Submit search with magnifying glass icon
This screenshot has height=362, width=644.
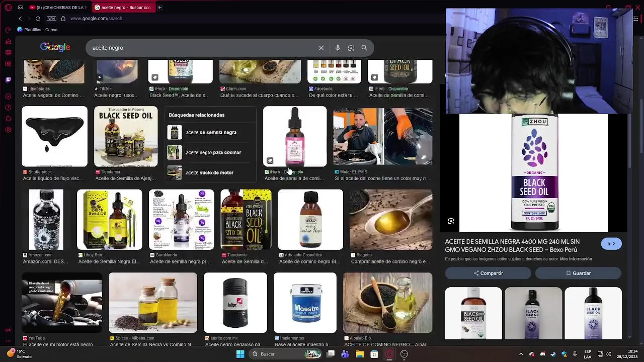(364, 48)
